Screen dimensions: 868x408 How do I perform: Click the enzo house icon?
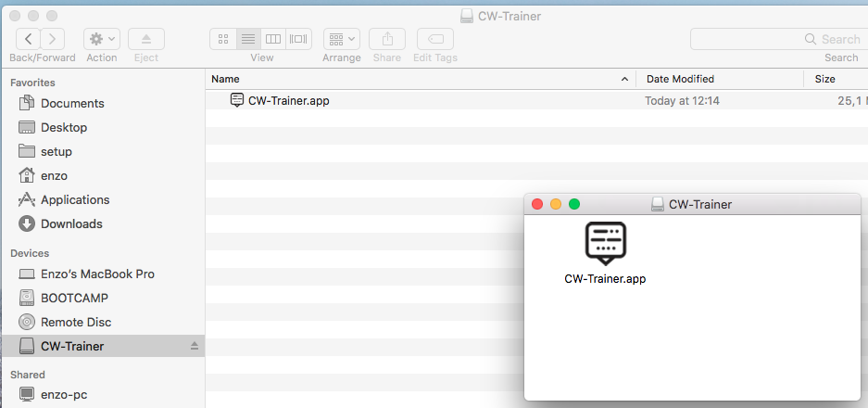pos(27,176)
